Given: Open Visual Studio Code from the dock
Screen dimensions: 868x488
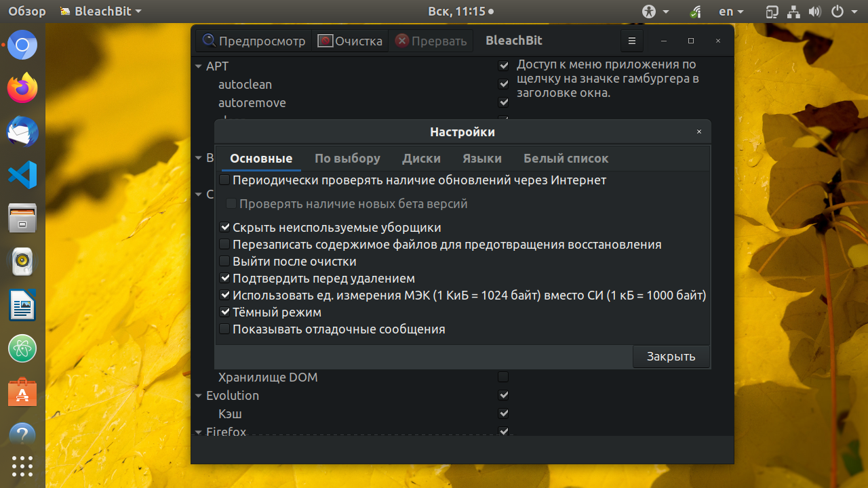Looking at the screenshot, I should [x=22, y=175].
